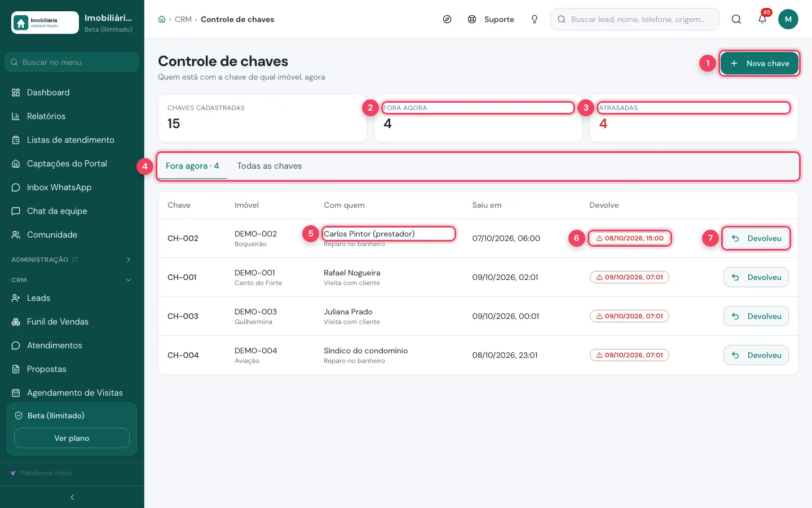This screenshot has height=508, width=812.
Task: Click the Plataforma Viniun footer text
Action: coord(46,473)
